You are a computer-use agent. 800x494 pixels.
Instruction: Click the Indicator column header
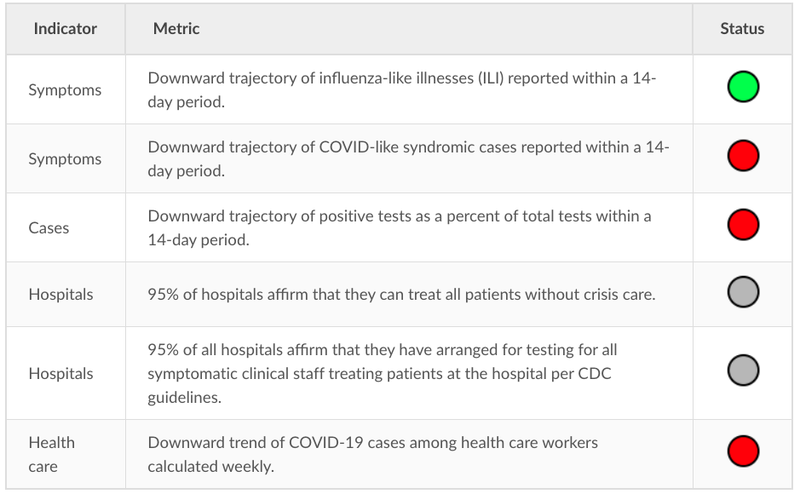click(x=65, y=29)
